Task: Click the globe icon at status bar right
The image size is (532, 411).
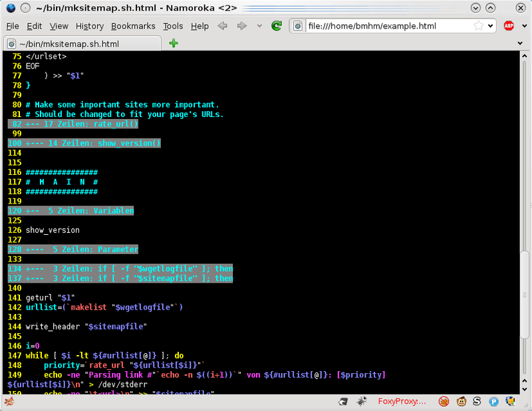Action: [510, 402]
